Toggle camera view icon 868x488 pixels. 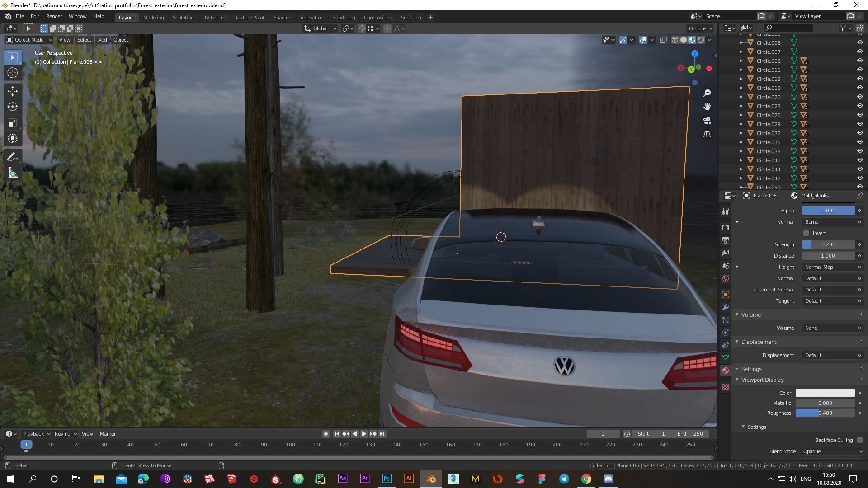click(x=707, y=121)
